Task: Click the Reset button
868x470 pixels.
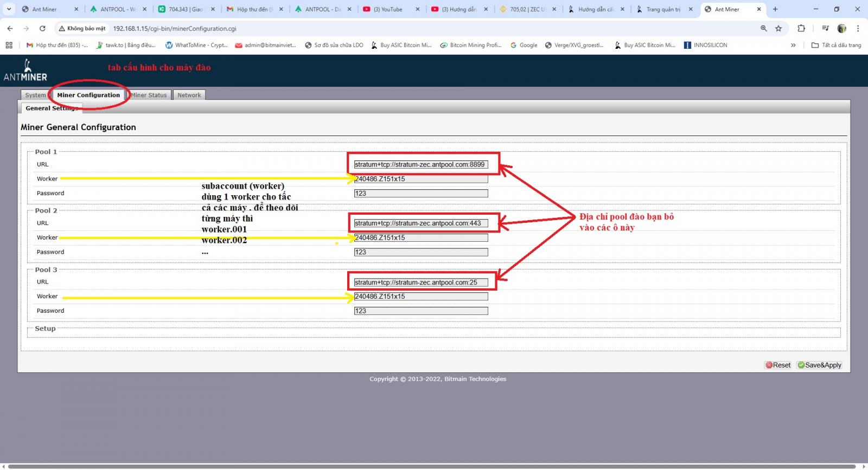Action: [778, 365]
